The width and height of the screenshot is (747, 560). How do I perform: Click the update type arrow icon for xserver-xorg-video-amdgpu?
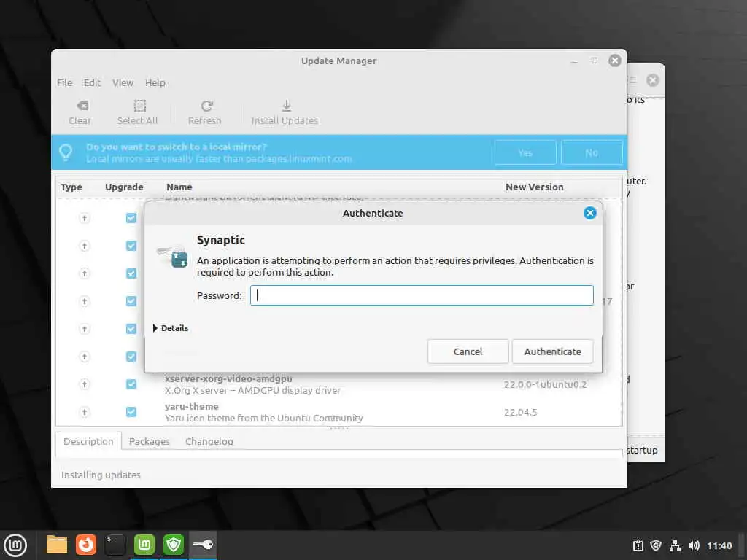[x=85, y=384]
